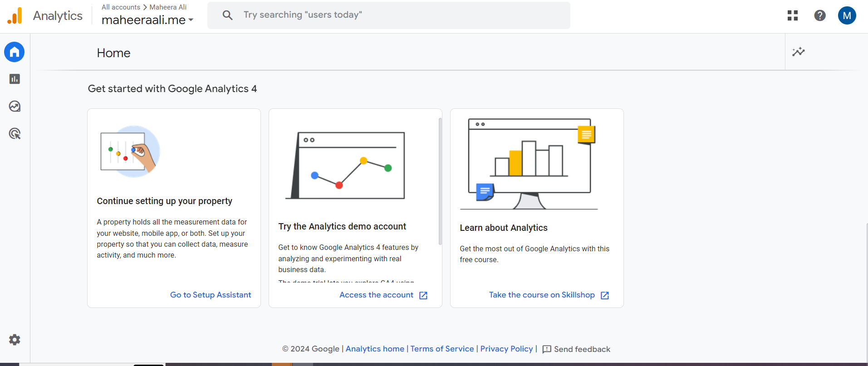Open Analytics help via the question mark icon

click(x=819, y=15)
